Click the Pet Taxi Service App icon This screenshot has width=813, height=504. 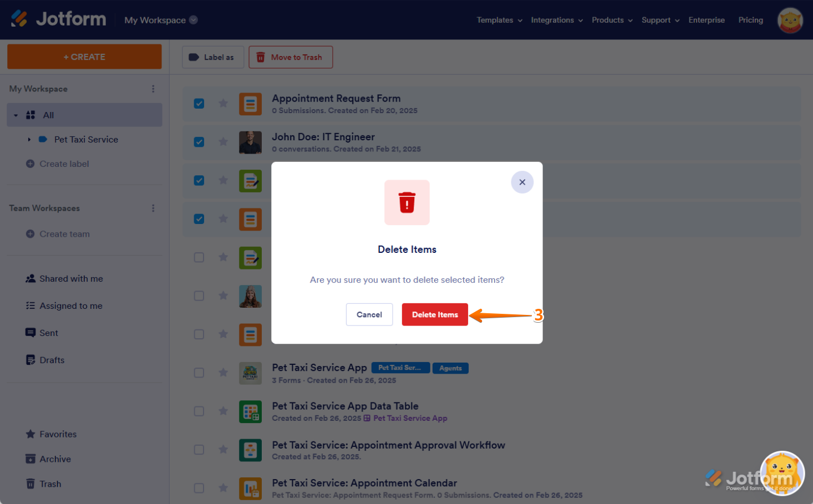tap(251, 373)
